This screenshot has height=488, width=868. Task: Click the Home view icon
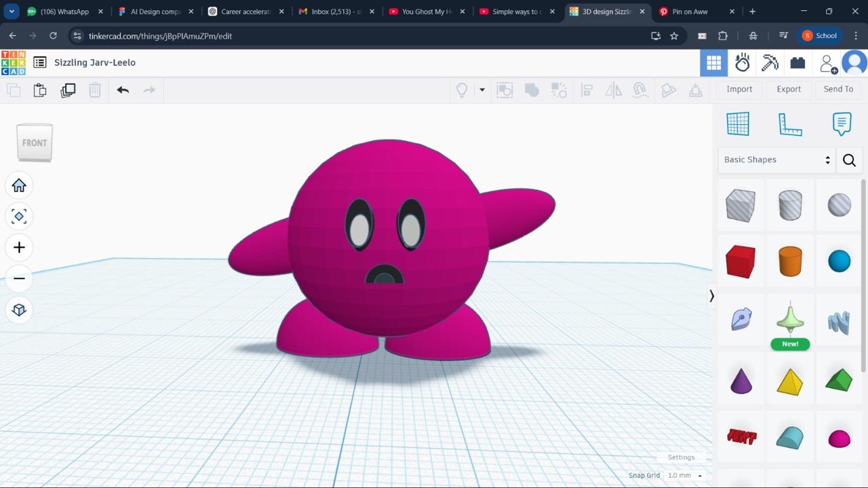19,185
